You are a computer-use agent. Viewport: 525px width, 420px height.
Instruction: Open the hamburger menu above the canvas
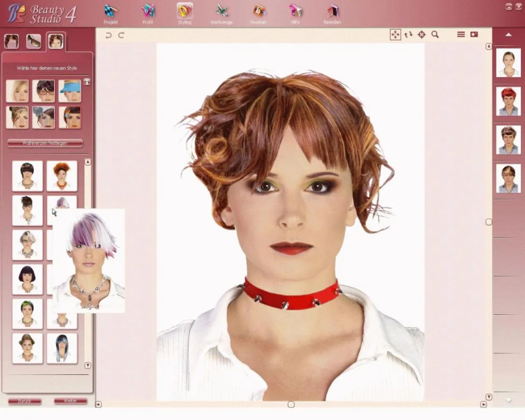(x=460, y=34)
